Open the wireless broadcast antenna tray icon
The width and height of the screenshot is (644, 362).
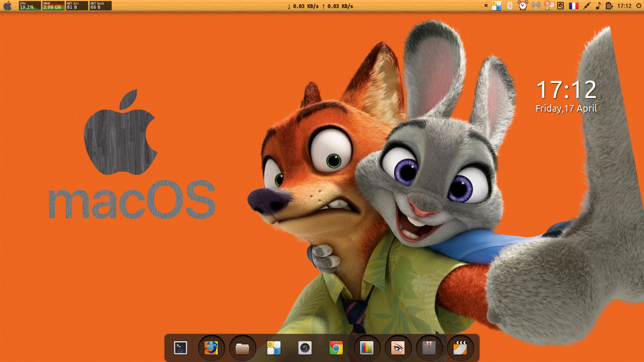click(536, 6)
